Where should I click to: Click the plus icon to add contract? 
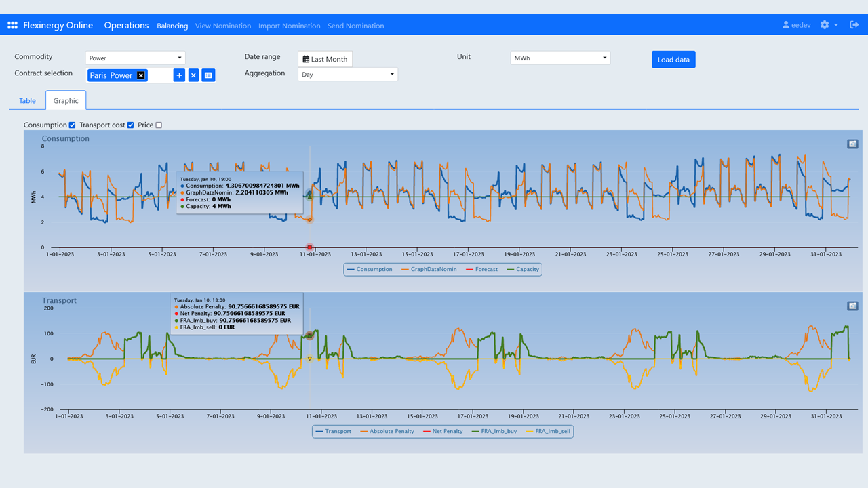(x=179, y=75)
